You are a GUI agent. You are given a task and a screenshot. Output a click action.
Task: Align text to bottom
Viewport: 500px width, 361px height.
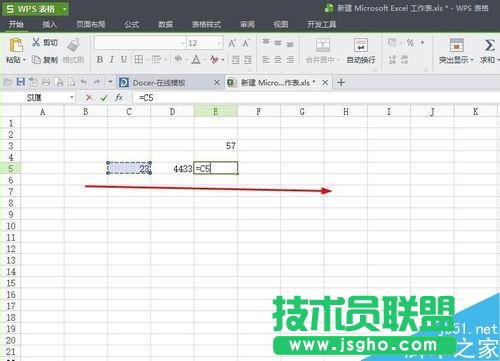click(290, 44)
